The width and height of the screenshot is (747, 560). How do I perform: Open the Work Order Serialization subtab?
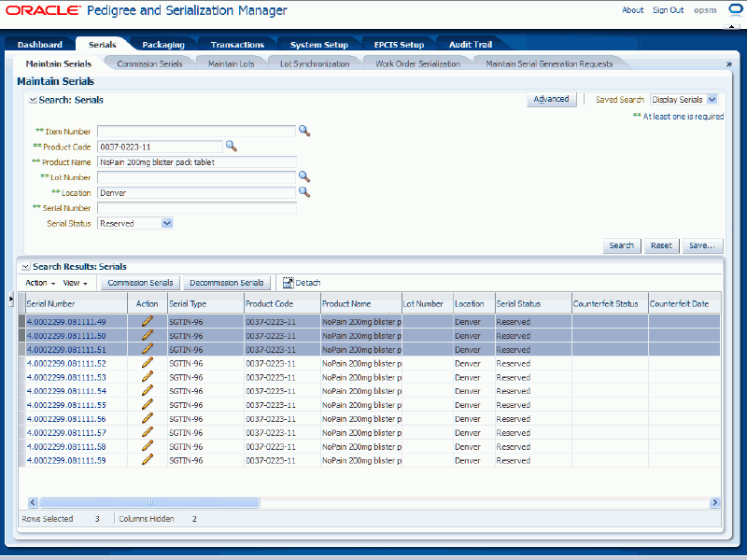(x=417, y=63)
